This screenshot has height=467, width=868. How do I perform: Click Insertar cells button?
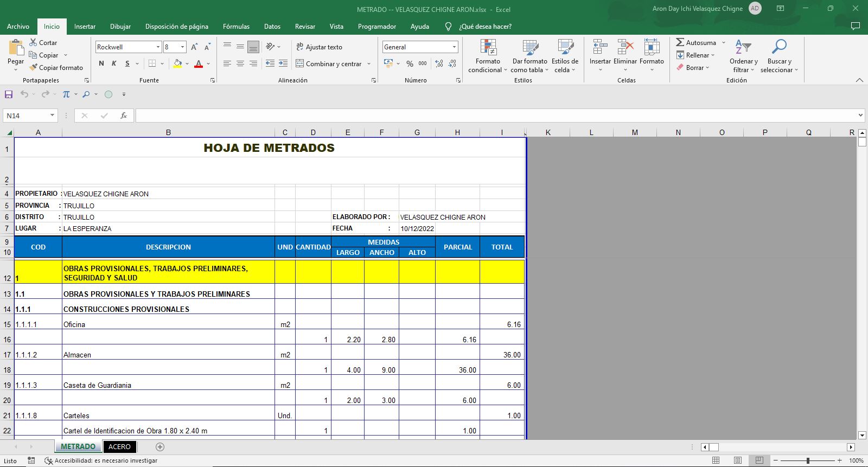click(x=600, y=55)
